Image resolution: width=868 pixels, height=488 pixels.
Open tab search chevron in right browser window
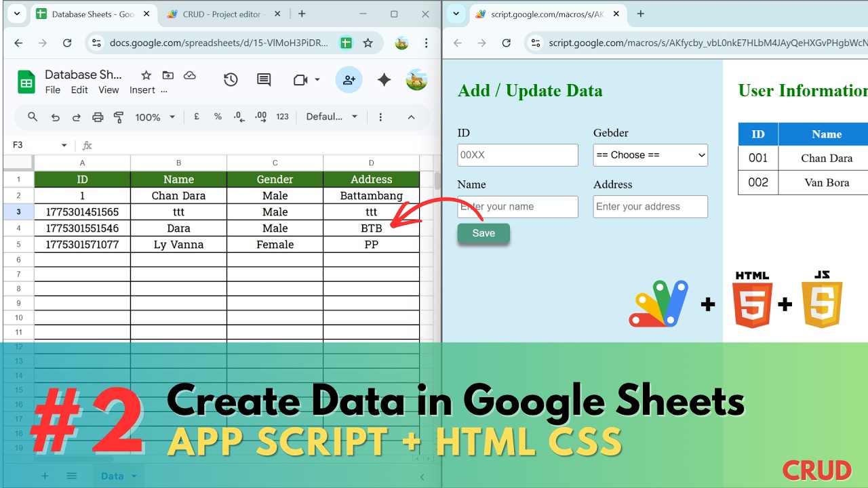pyautogui.click(x=456, y=14)
